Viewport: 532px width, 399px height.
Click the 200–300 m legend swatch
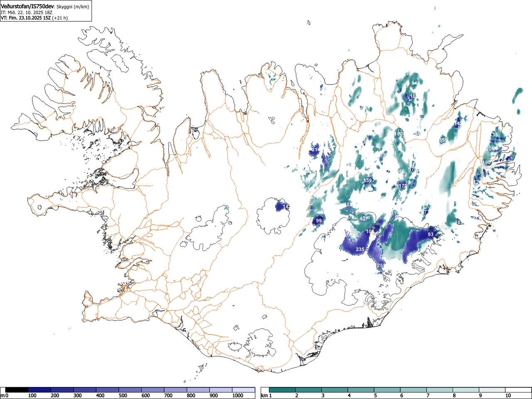coord(62,390)
